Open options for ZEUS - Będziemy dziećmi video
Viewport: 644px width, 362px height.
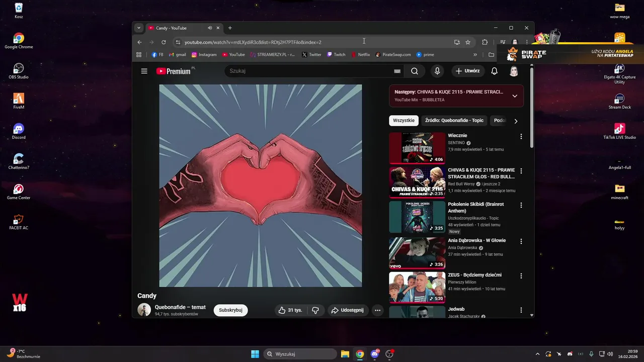521,276
